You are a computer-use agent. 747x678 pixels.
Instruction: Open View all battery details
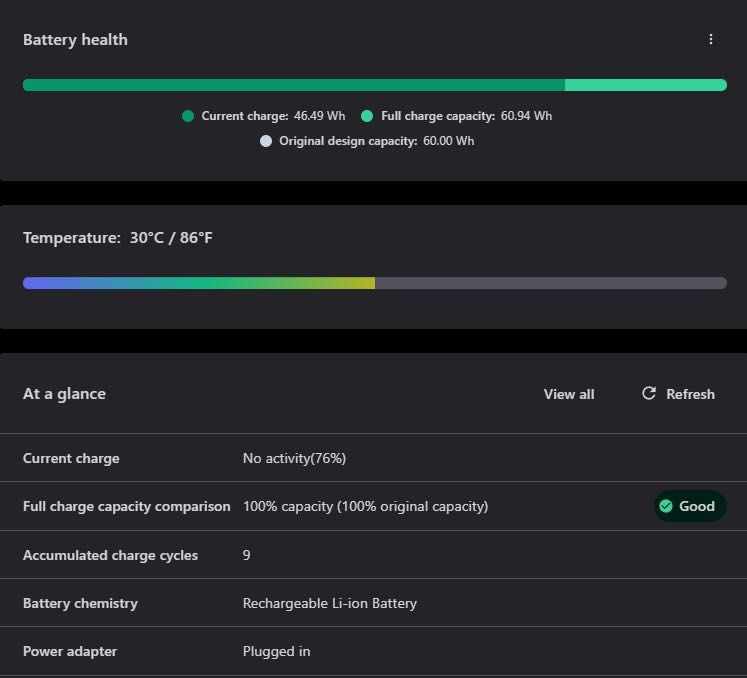pyautogui.click(x=569, y=394)
